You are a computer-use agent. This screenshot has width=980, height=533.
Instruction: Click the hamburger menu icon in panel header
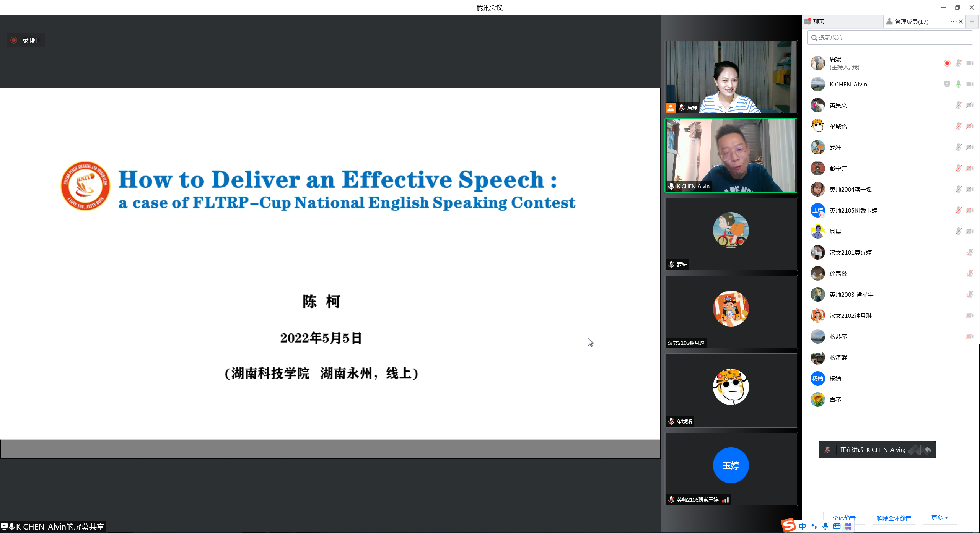click(x=972, y=21)
